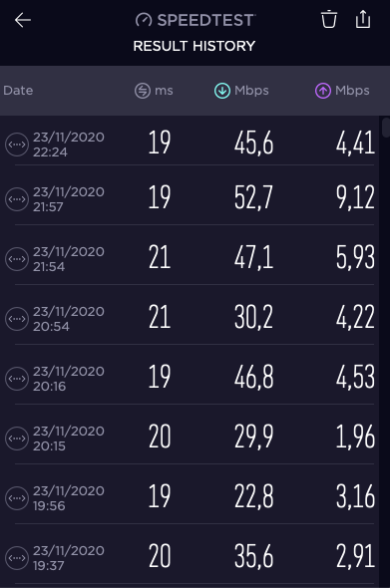Sort results by Date column
Image resolution: width=390 pixels, height=588 pixels.
(x=18, y=91)
